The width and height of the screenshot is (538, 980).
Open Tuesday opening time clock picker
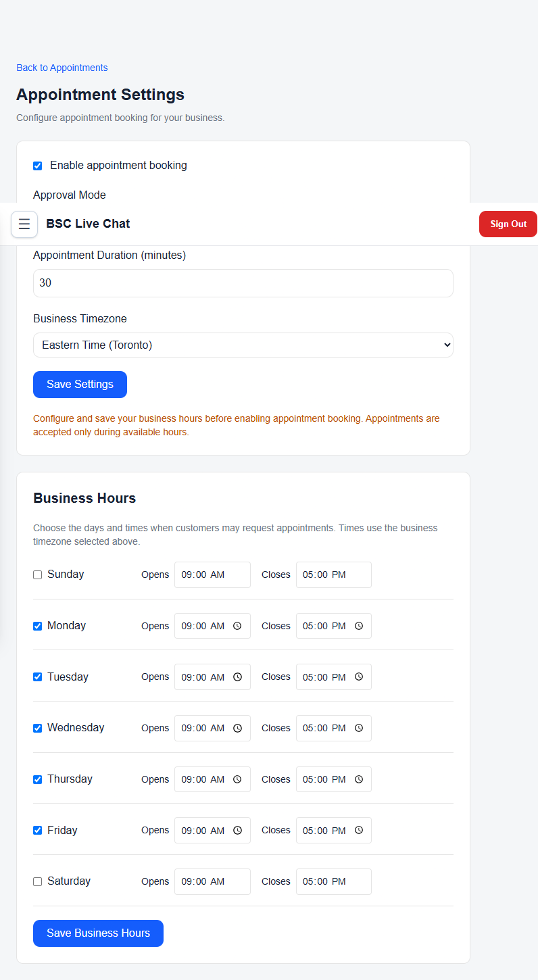[237, 677]
